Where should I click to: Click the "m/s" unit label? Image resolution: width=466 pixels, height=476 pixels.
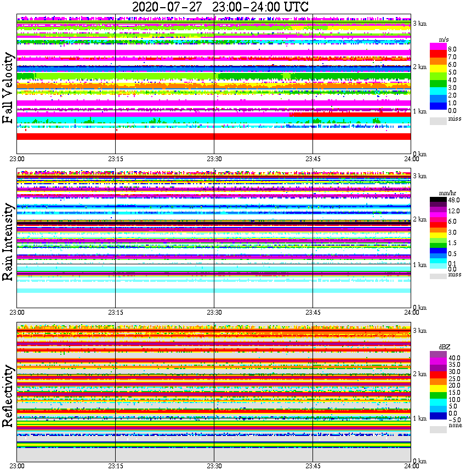(444, 39)
